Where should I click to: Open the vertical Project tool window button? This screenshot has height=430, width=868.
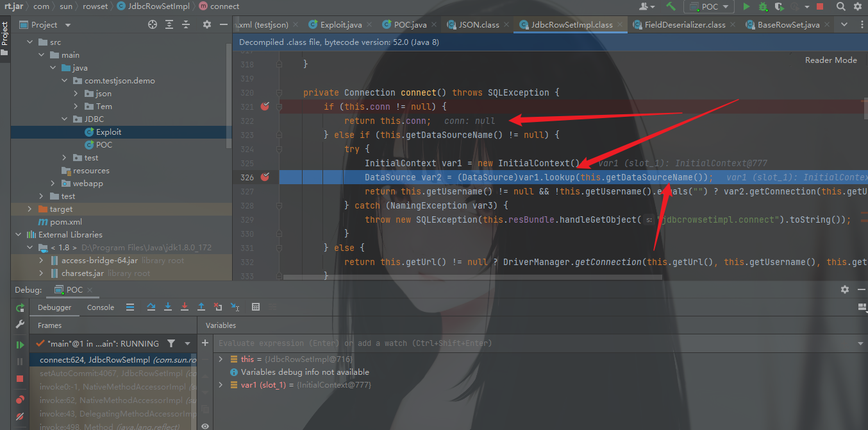pyautogui.click(x=4, y=39)
